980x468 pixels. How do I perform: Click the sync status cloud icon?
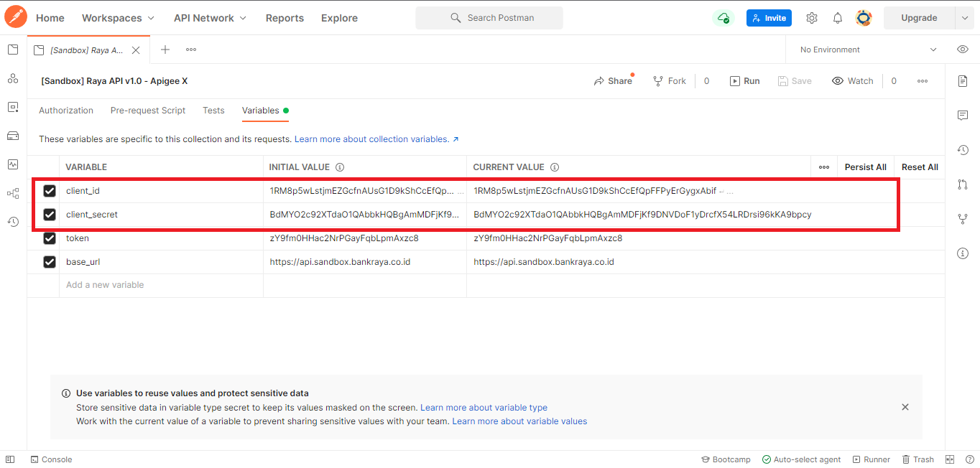point(724,18)
